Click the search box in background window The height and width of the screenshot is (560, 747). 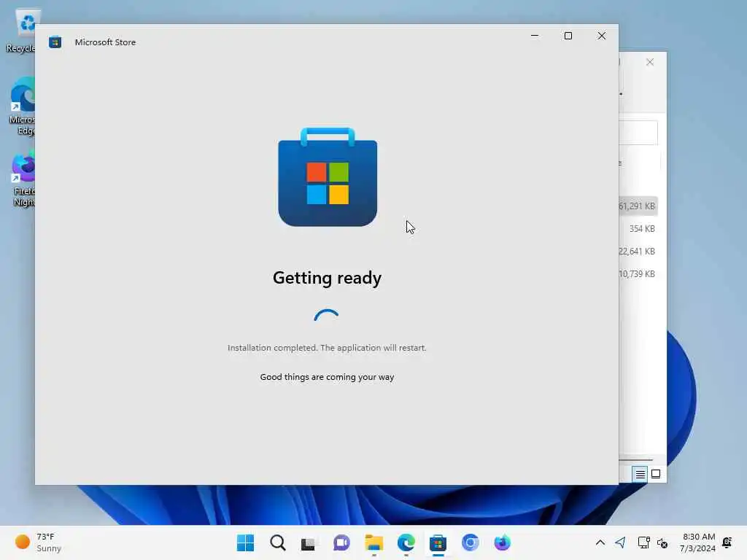click(638, 133)
